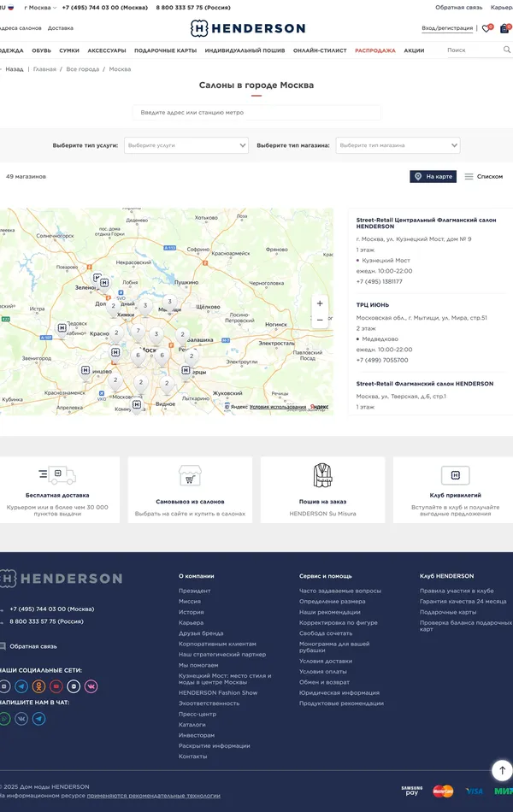Open the favorites heart icon
Viewport: 513px width, 812px height.
486,28
